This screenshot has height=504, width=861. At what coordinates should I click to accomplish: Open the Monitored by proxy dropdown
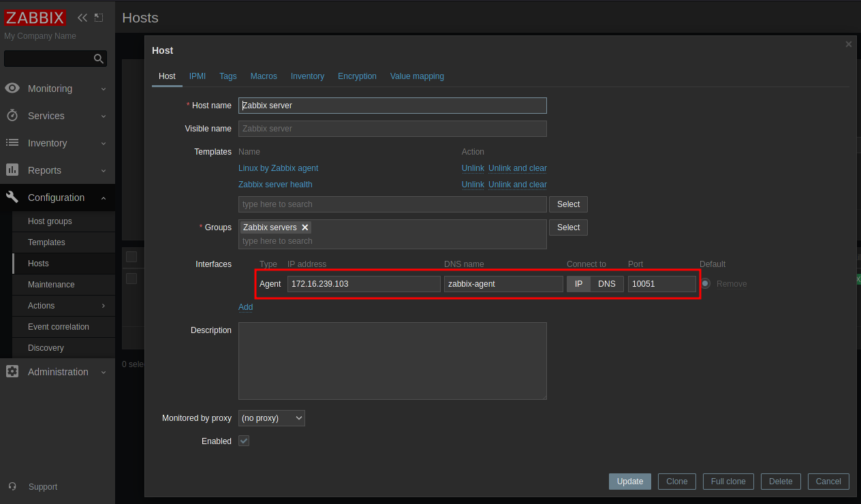(x=272, y=418)
